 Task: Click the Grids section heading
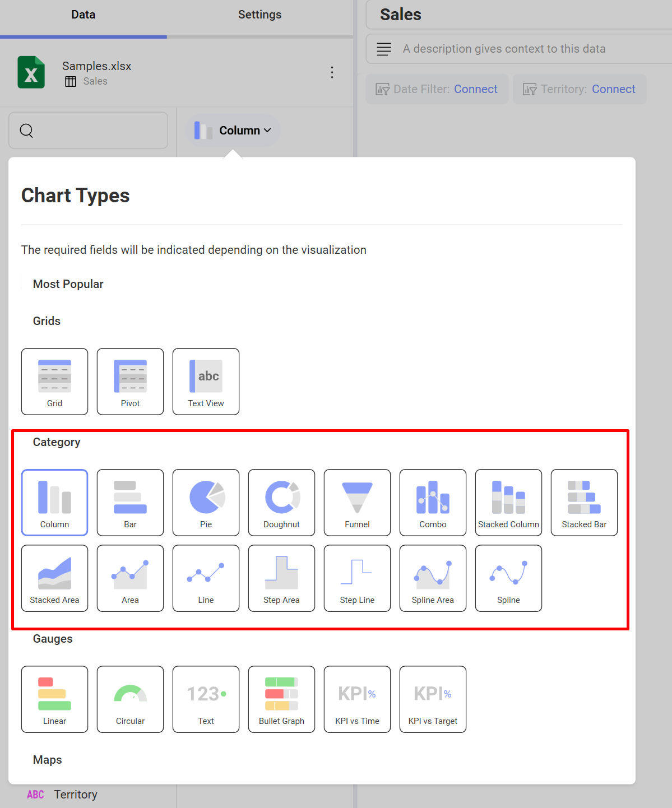[x=47, y=321]
